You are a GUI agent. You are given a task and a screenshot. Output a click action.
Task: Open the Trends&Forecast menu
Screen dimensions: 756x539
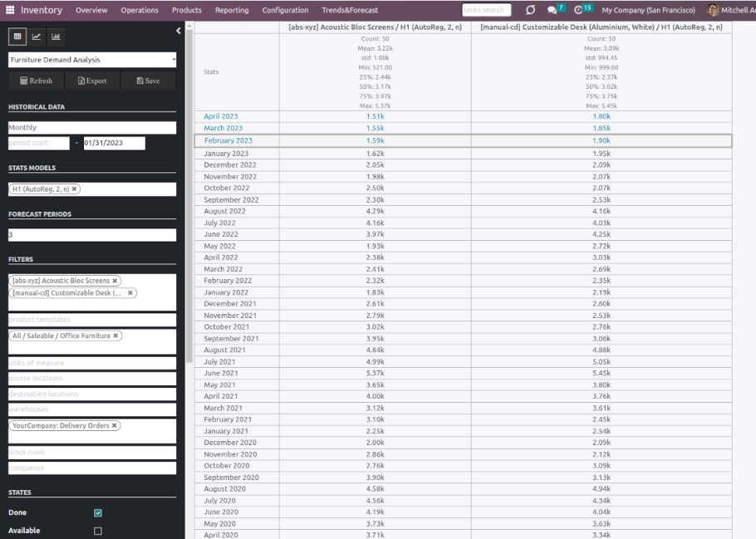[x=350, y=10]
